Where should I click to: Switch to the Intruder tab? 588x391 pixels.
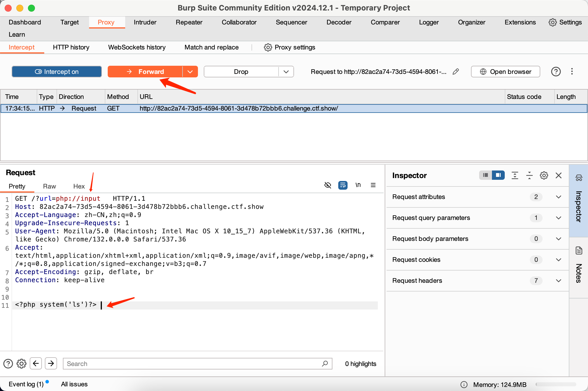pos(145,22)
